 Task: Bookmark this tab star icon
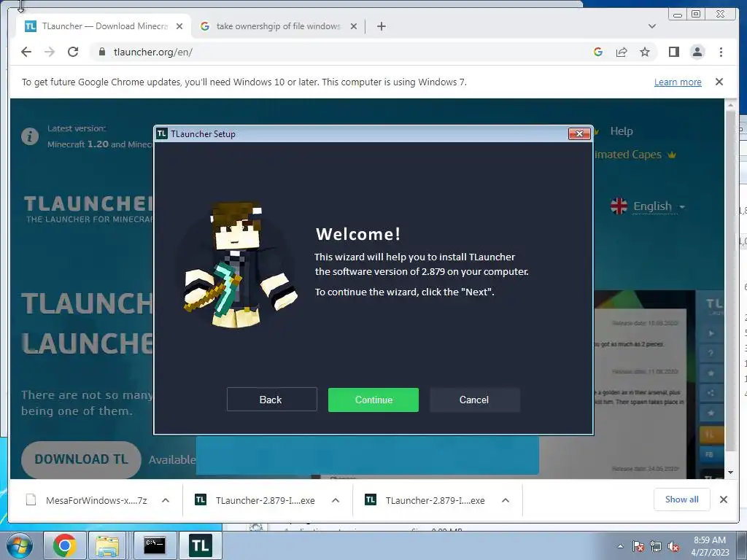645,52
